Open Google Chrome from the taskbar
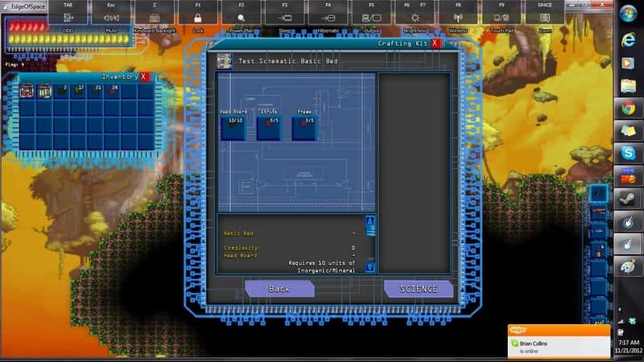 (628, 109)
